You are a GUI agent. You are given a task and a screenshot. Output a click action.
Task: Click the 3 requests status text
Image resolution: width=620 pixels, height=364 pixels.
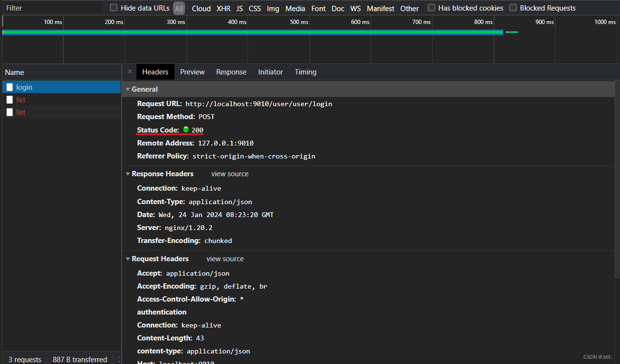[25, 360]
